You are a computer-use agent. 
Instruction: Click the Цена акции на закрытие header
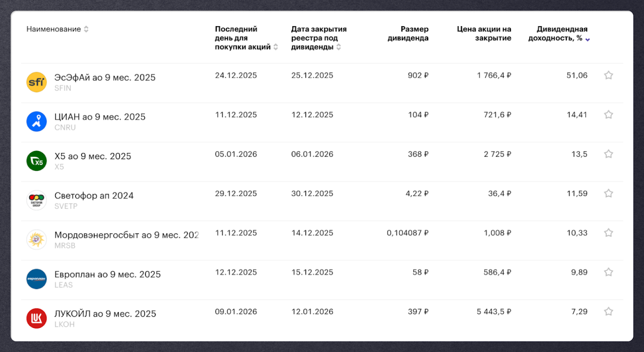coord(484,33)
